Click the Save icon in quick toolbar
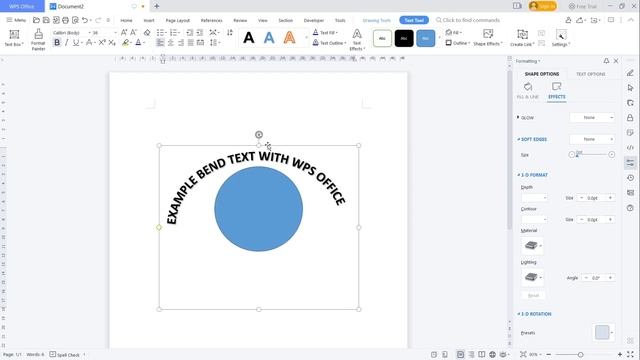This screenshot has width=640, height=360. click(46, 20)
